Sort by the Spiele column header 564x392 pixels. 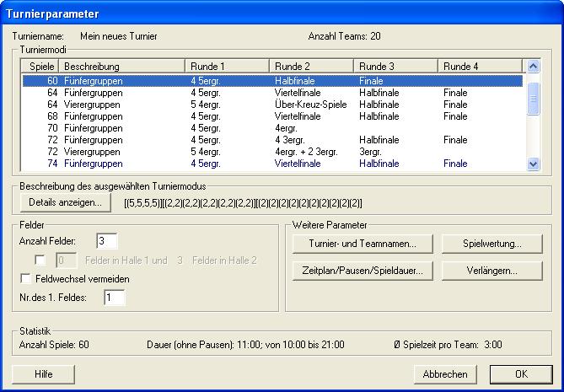tap(40, 66)
